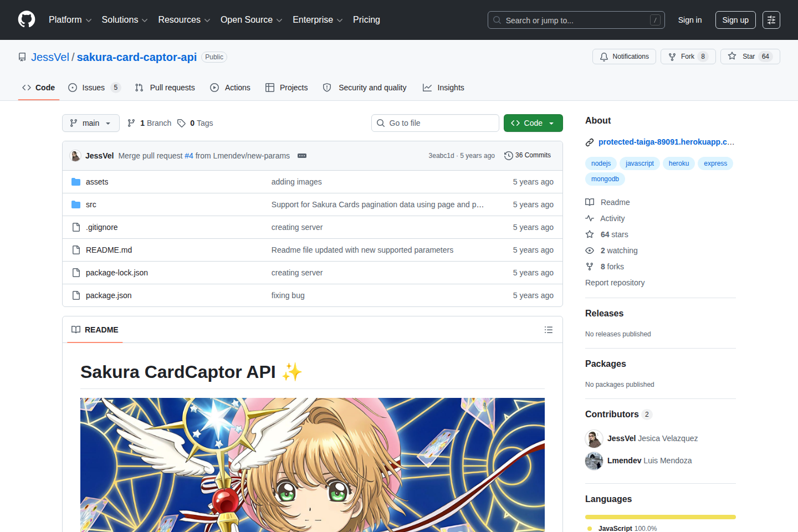
Task: Click the Sign up button
Action: (x=735, y=19)
